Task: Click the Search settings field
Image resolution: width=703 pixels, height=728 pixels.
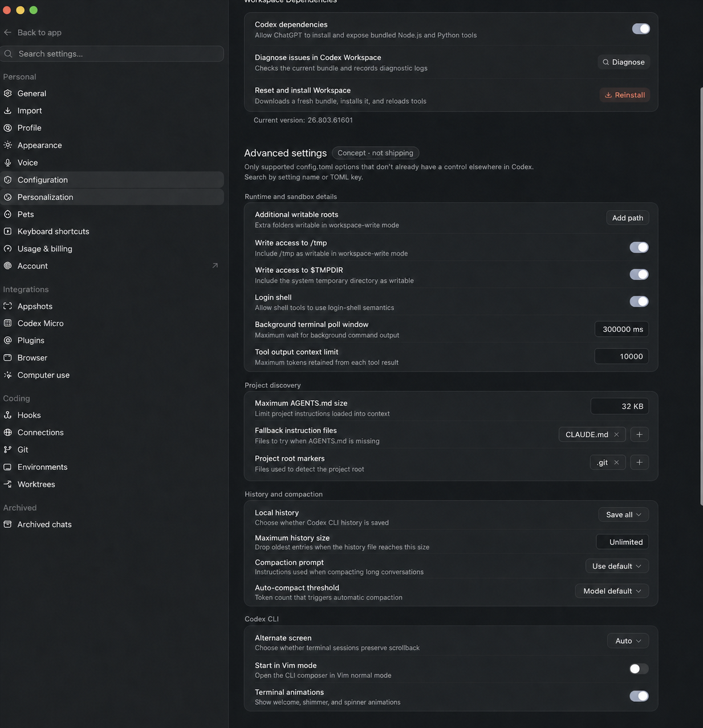Action: pyautogui.click(x=112, y=54)
